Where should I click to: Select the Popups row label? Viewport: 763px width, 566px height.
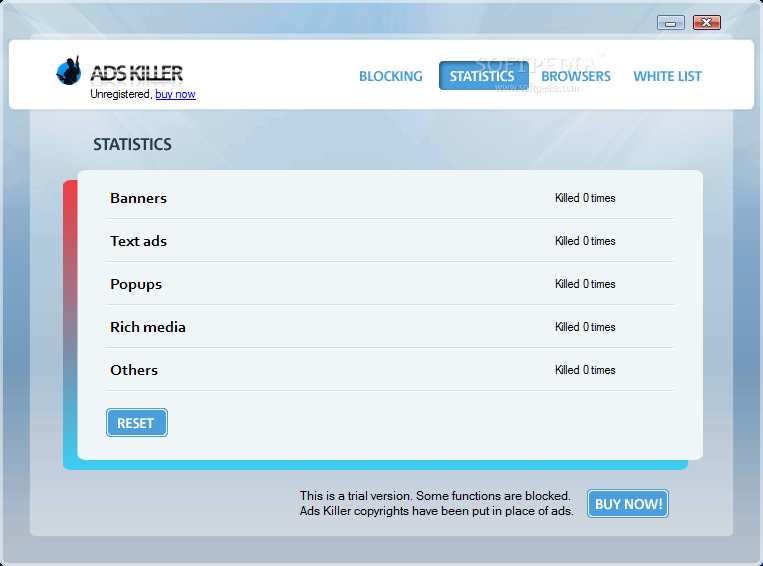click(136, 284)
